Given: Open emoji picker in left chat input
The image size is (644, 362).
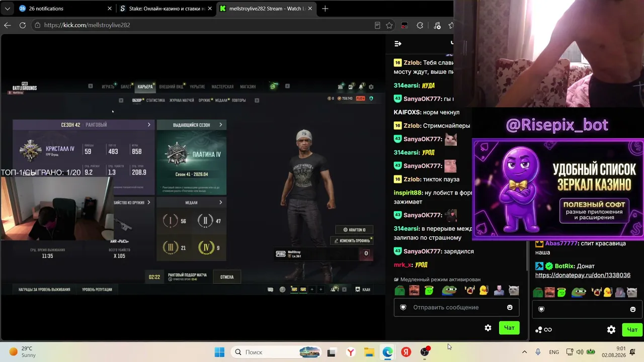Looking at the screenshot, I should [x=510, y=307].
